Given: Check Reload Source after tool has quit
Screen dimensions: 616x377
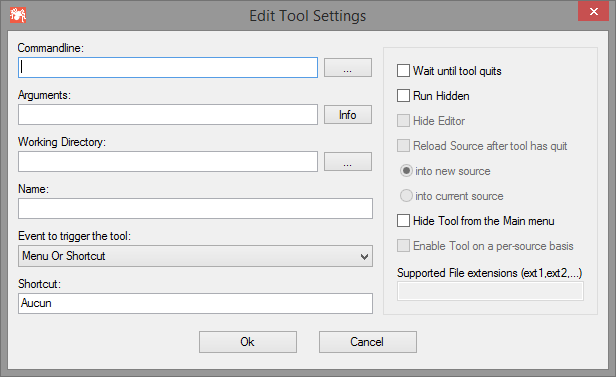Looking at the screenshot, I should pyautogui.click(x=403, y=146).
